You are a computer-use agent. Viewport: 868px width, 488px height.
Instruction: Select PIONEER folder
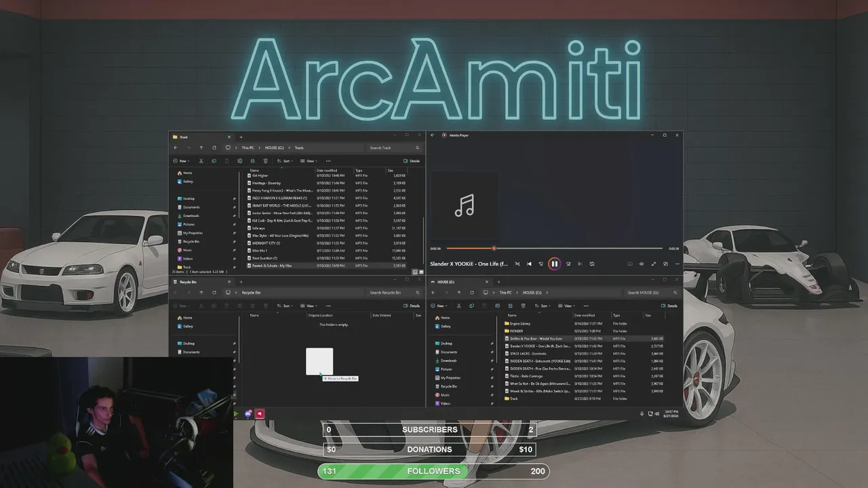pos(585,331)
